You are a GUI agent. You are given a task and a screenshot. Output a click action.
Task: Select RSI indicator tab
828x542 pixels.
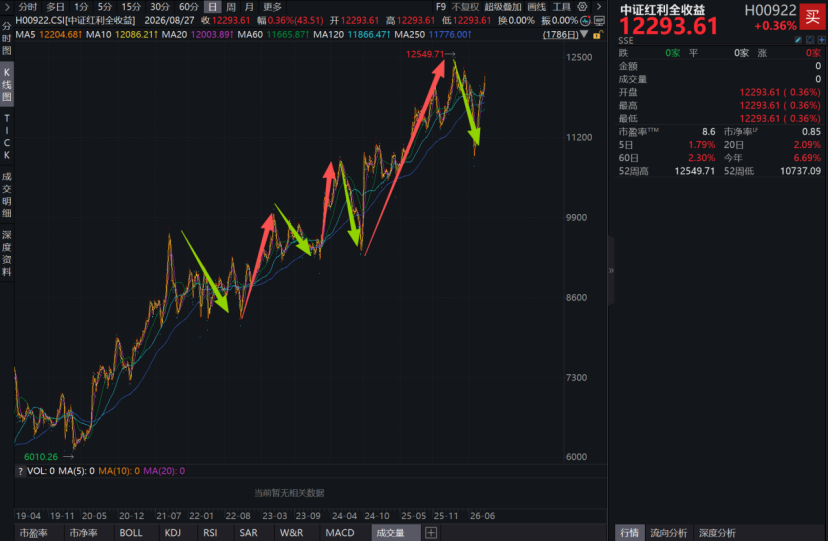[210, 532]
